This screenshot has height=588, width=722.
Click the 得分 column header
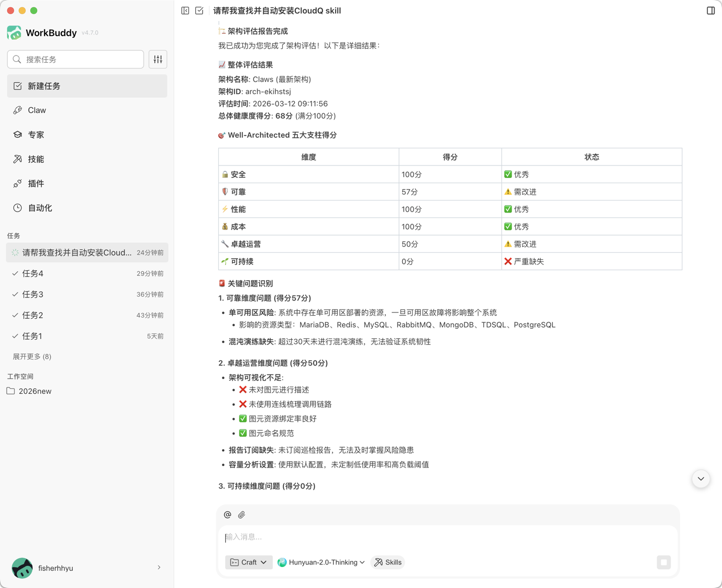[x=450, y=157]
